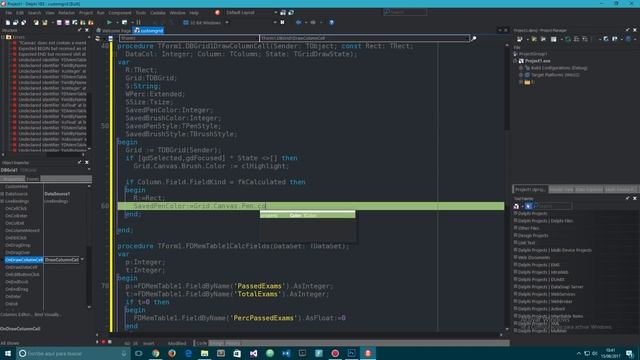The width and height of the screenshot is (640, 360).
Task: Click the Windows taskbar search box
Action: 74,353
